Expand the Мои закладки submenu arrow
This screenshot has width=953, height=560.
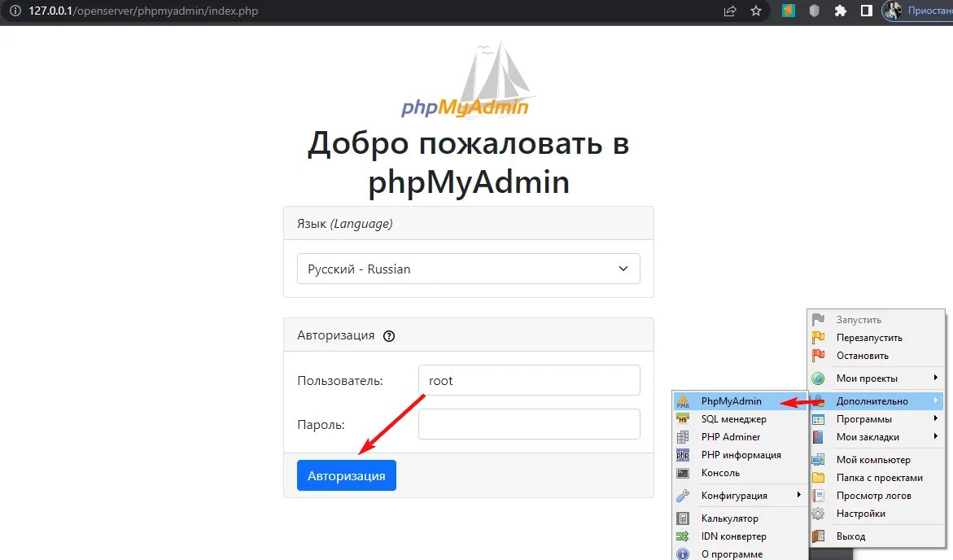point(936,436)
